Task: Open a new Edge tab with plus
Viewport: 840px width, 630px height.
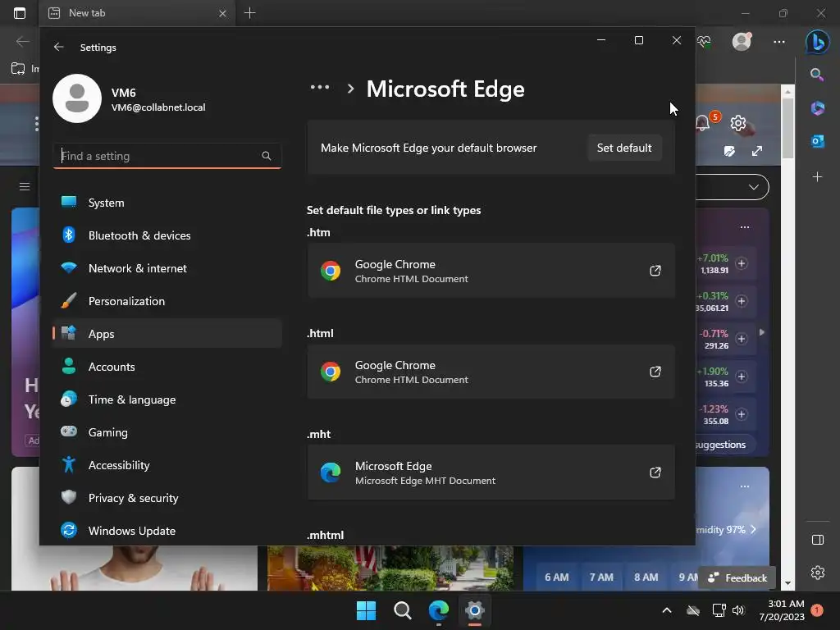Action: pyautogui.click(x=249, y=13)
